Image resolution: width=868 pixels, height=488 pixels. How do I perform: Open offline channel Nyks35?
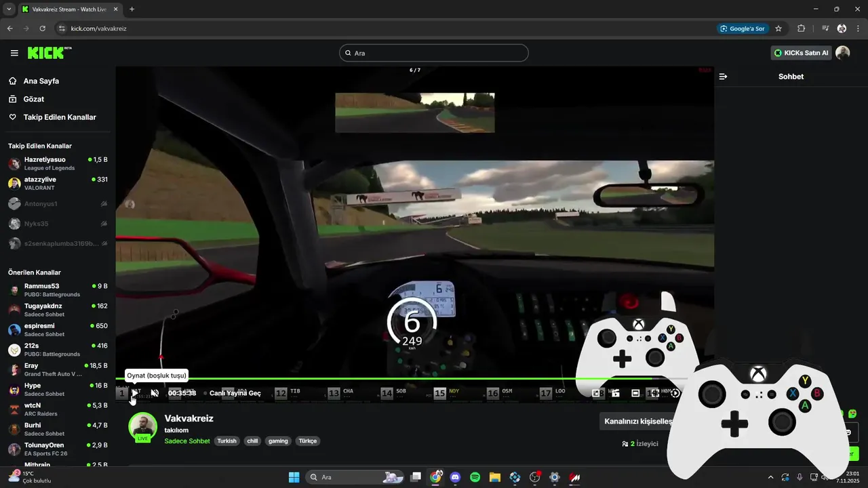(58, 223)
